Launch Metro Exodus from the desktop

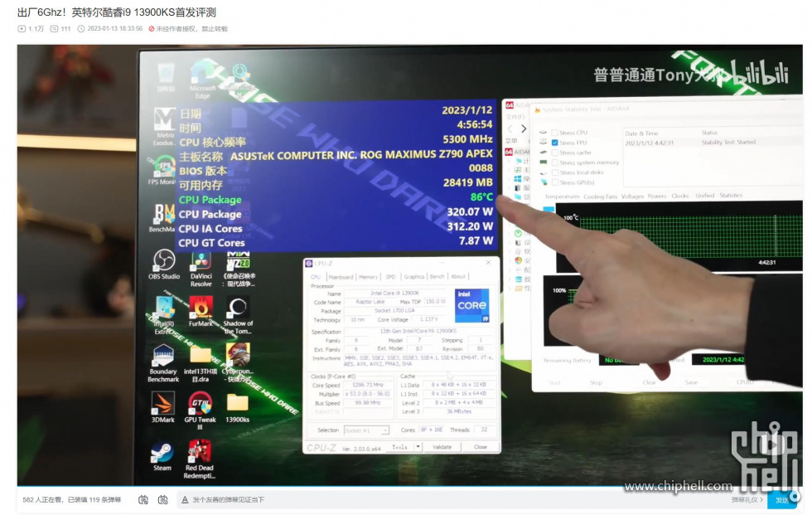[165, 126]
